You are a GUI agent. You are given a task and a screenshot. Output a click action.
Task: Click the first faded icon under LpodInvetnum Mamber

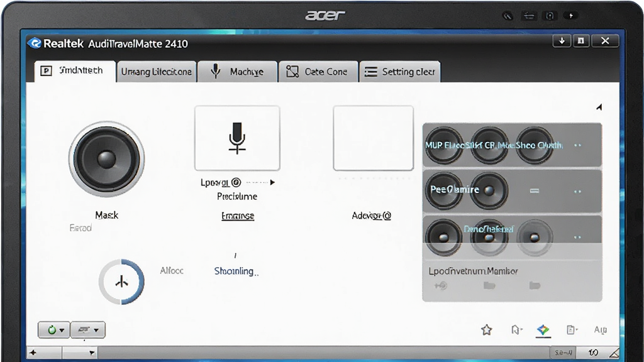441,285
